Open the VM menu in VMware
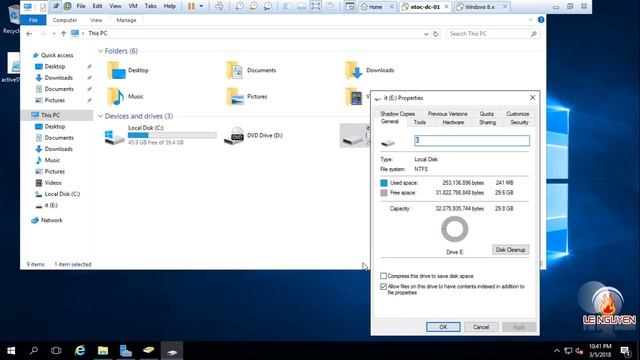The height and width of the screenshot is (360, 640). pos(133,6)
